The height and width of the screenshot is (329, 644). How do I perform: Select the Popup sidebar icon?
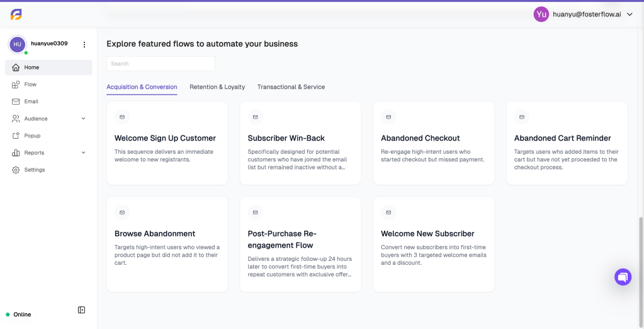[16, 136]
